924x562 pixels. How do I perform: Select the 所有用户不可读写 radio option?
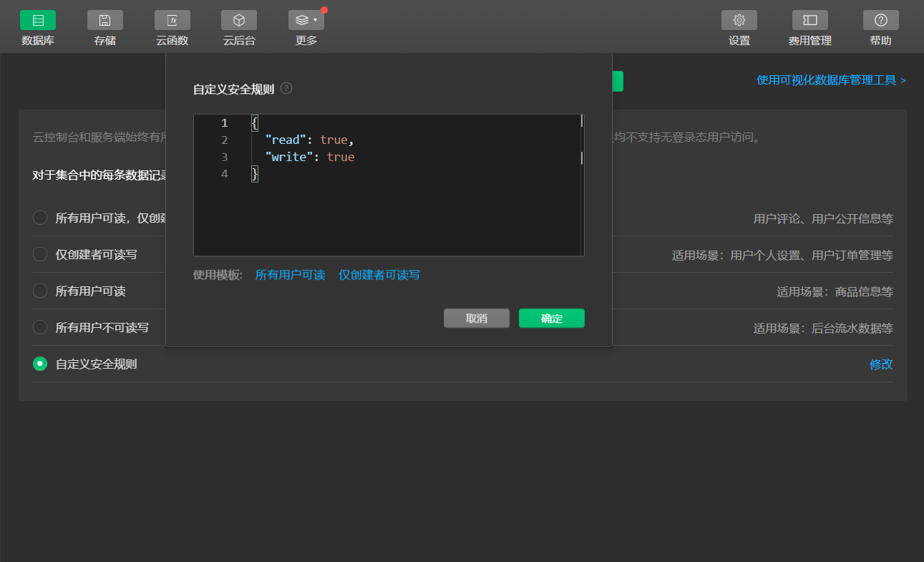click(x=40, y=327)
